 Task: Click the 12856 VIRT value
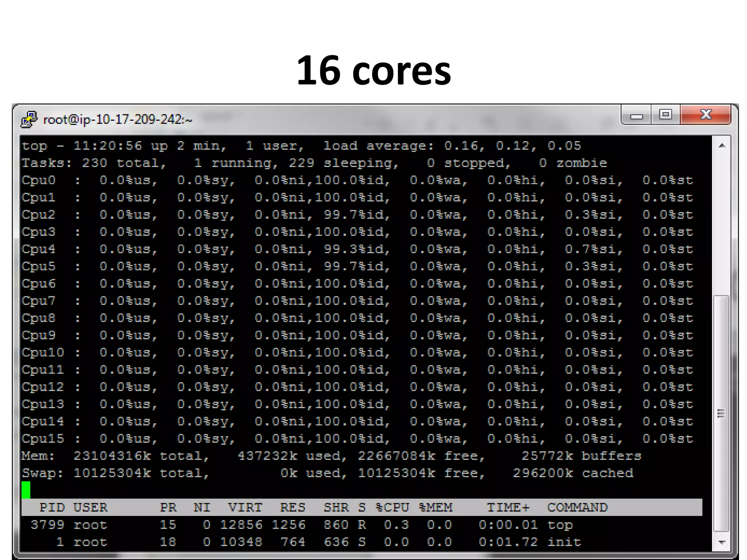pyautogui.click(x=241, y=525)
